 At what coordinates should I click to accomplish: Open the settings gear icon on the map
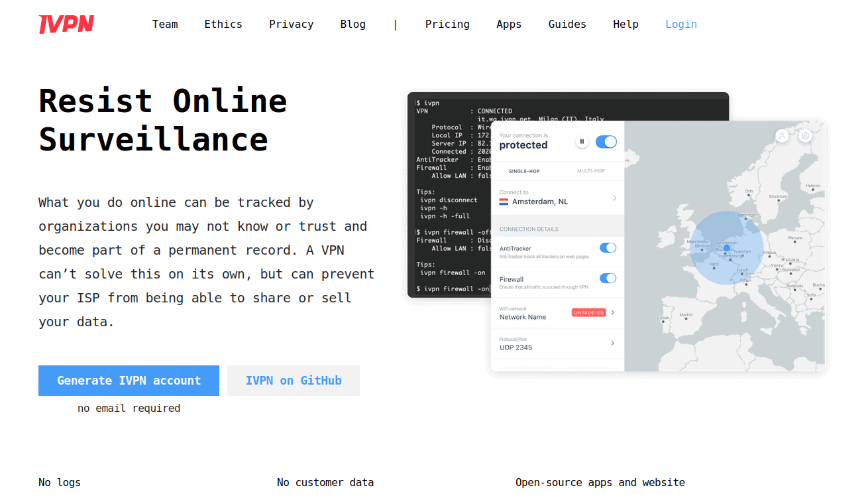[x=805, y=136]
